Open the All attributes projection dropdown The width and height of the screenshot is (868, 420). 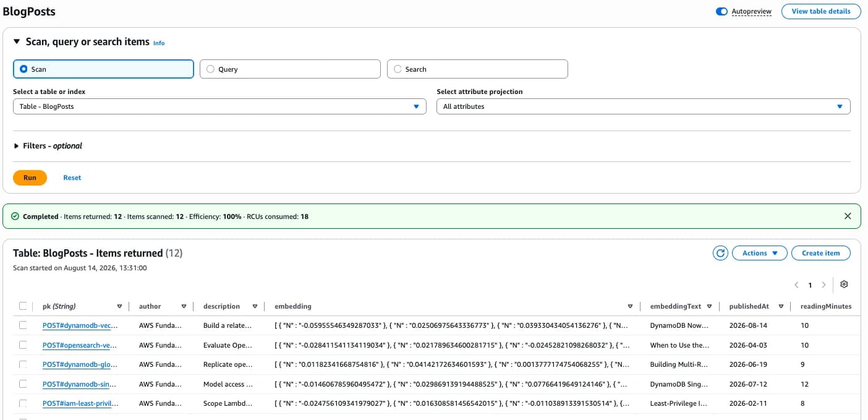(x=644, y=106)
